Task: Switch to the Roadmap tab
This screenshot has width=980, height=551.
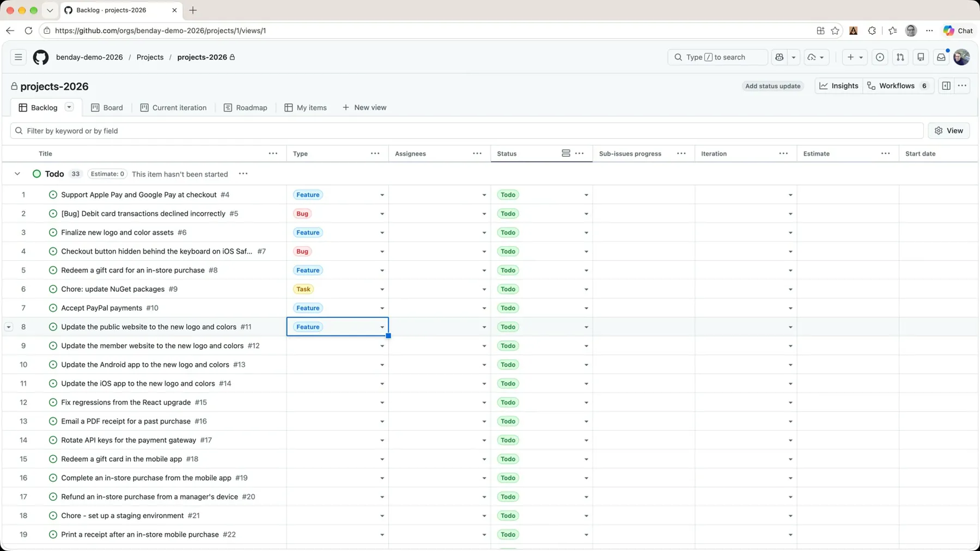Action: point(245,107)
